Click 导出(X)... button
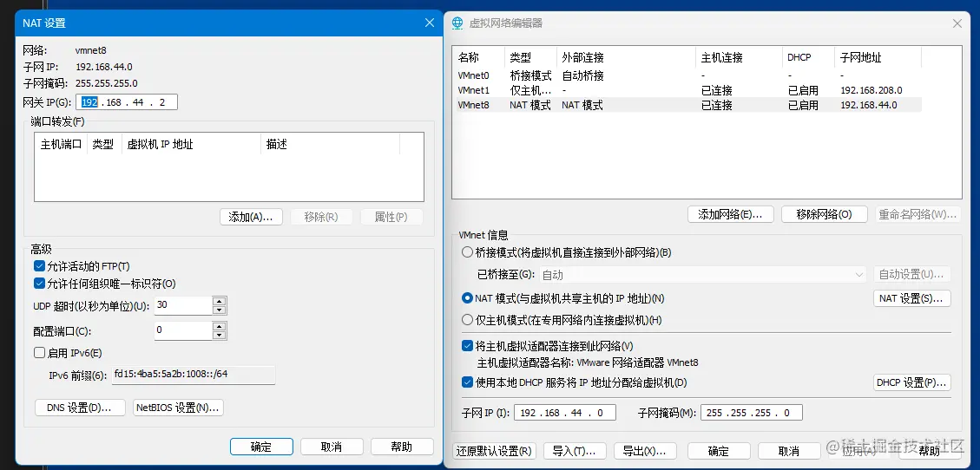 pyautogui.click(x=645, y=451)
